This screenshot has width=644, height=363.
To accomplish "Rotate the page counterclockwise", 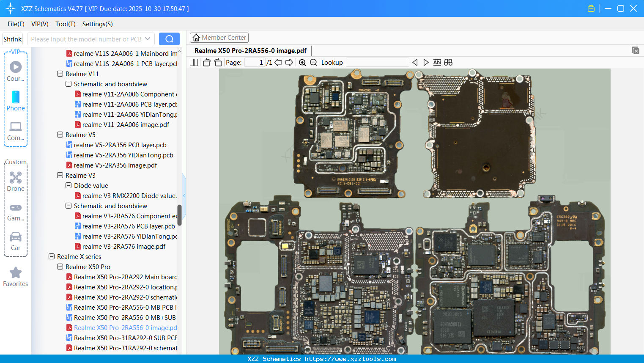I will [206, 63].
